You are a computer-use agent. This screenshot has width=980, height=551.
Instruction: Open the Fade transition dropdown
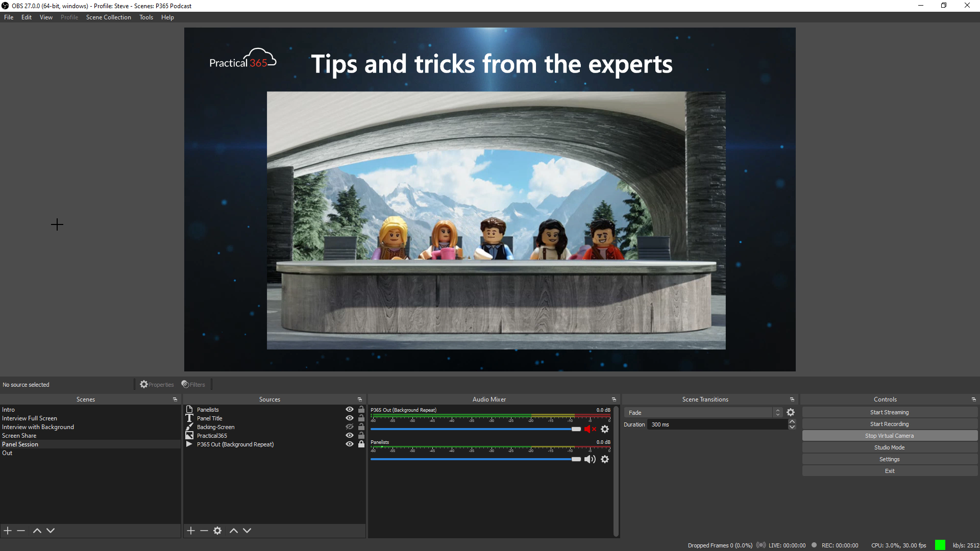[704, 412]
